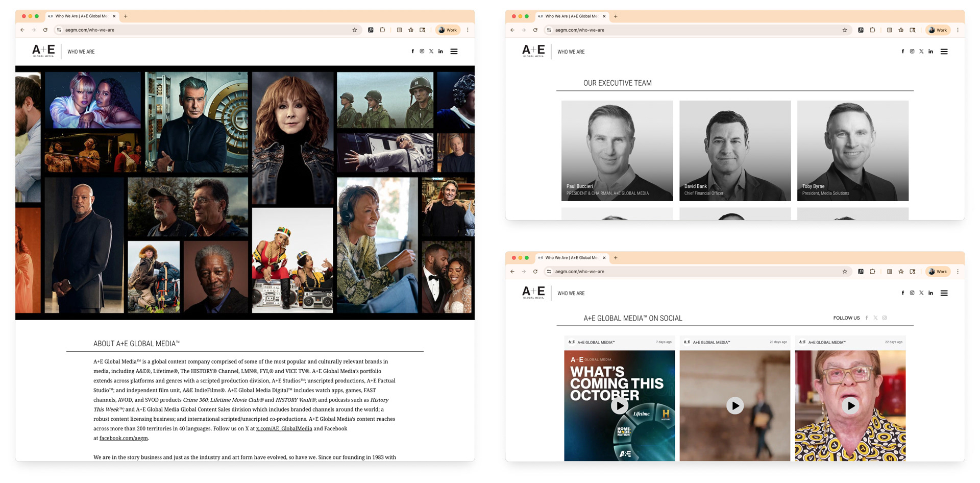Click bookmark star in bottom-right window address bar
The width and height of the screenshot is (980, 483).
pos(845,272)
